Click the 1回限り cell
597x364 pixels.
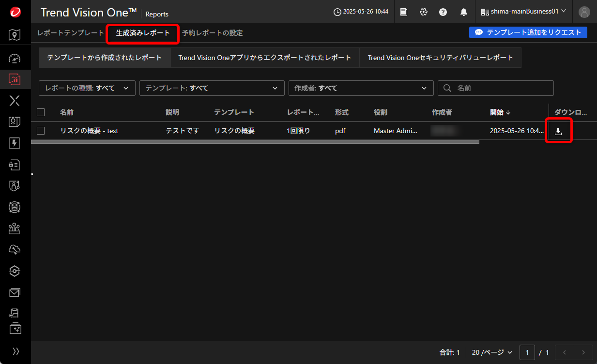tap(299, 131)
